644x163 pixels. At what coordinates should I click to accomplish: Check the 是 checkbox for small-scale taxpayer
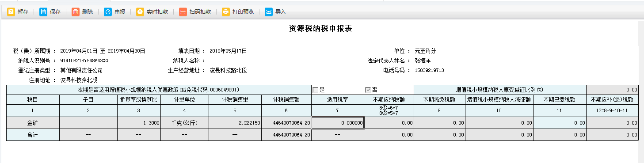[316, 90]
